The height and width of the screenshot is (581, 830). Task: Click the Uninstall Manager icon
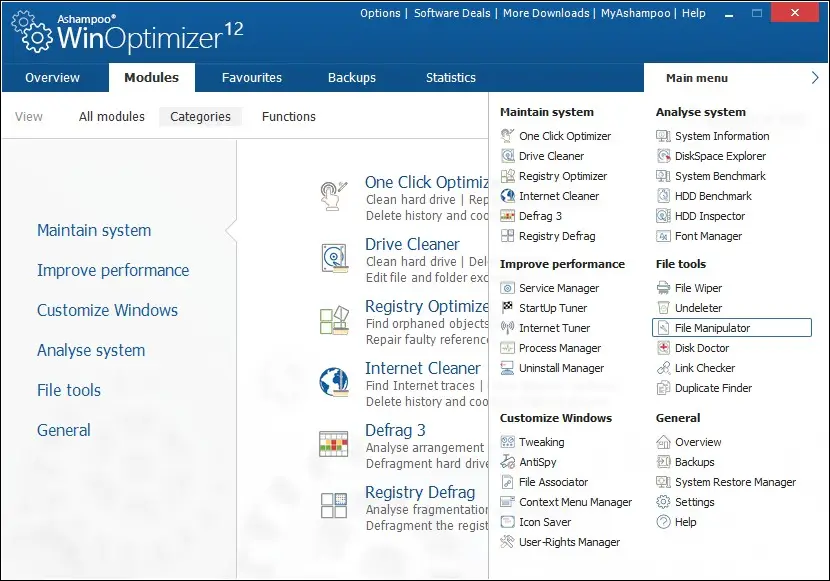[x=507, y=368]
